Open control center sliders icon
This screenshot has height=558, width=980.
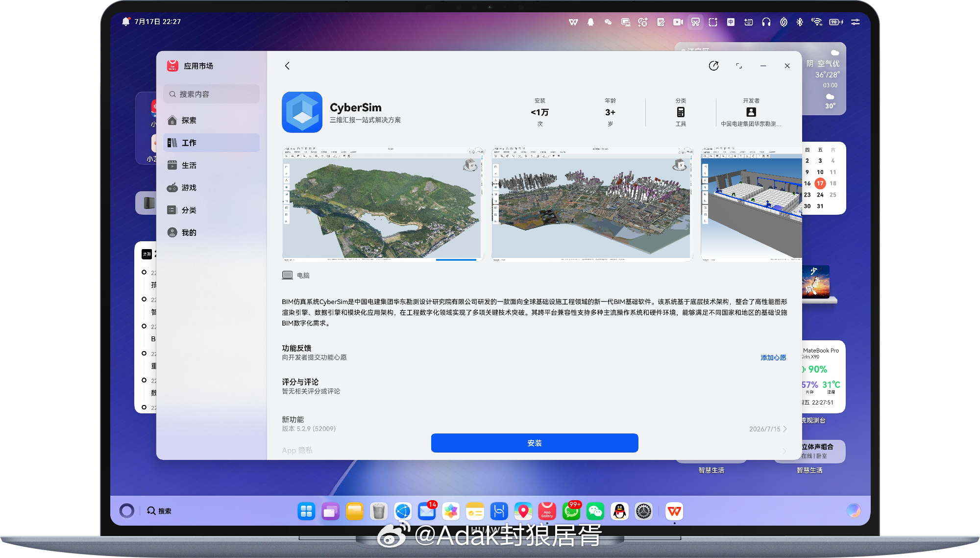[856, 22]
